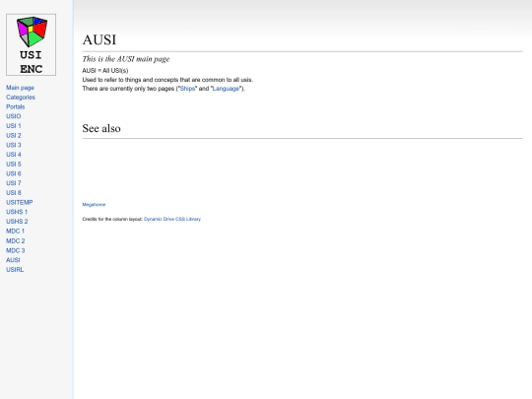The image size is (532, 399).
Task: Open the USI 4 sidebar link
Action: pyautogui.click(x=14, y=155)
